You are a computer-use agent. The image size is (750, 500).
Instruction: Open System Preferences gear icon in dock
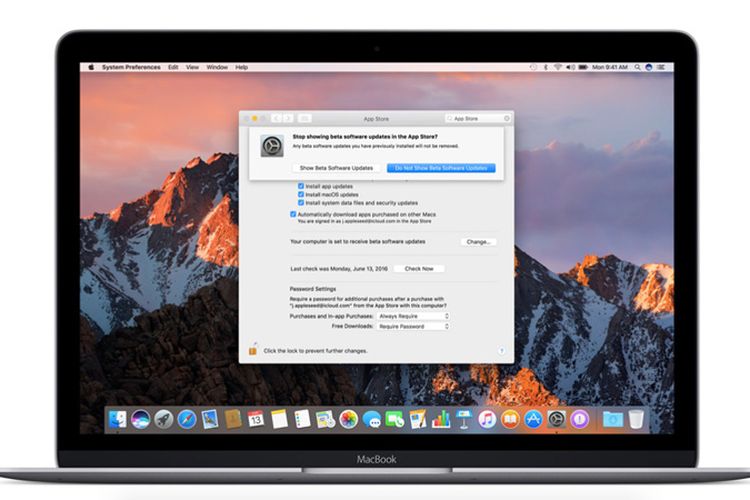pos(556,420)
